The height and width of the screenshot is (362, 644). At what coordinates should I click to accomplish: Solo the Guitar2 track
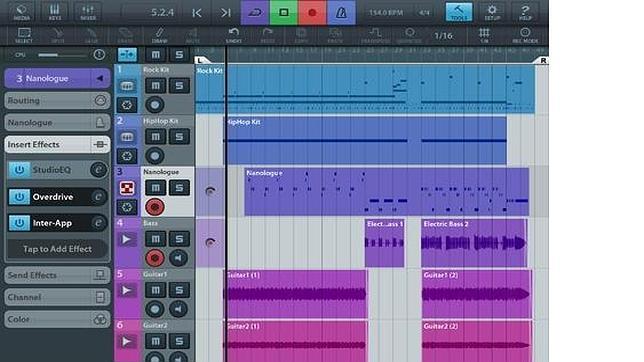(179, 341)
